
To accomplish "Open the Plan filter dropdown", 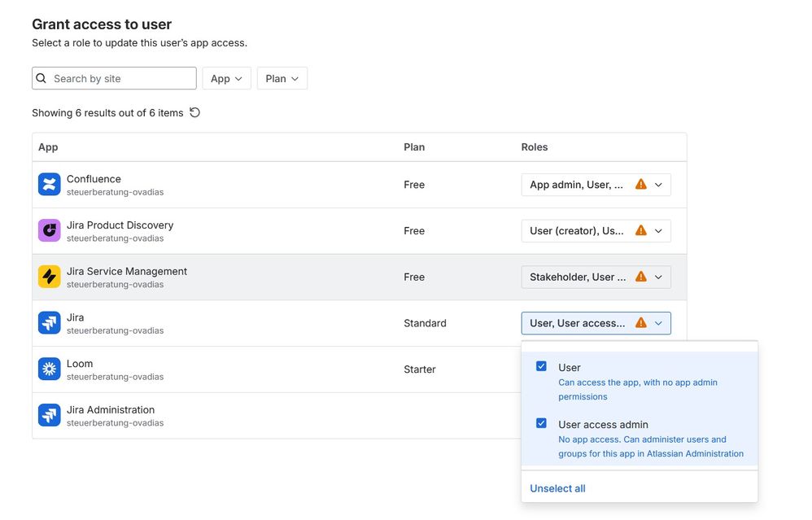I will point(282,78).
